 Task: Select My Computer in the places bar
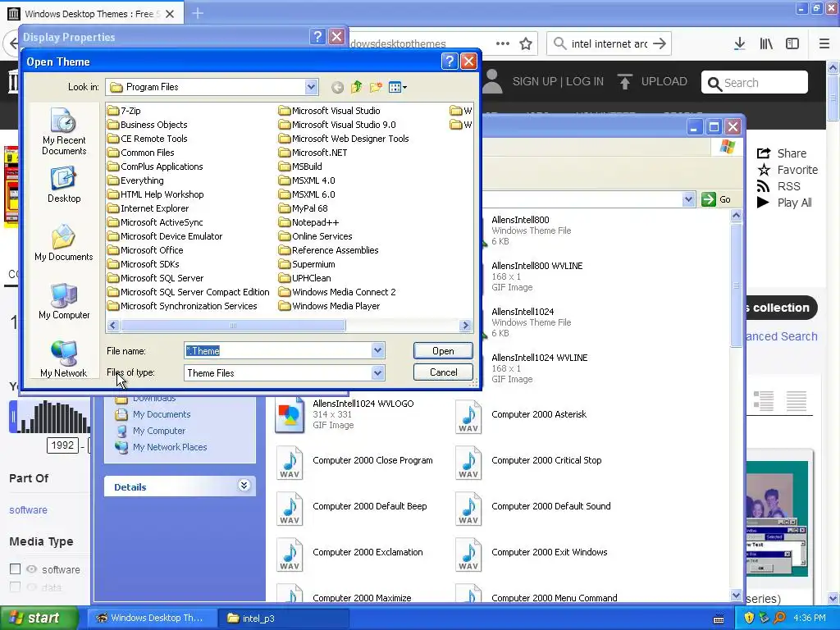click(64, 301)
